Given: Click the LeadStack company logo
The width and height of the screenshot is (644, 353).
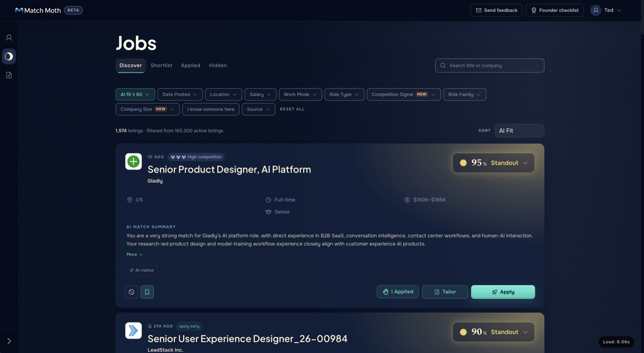Looking at the screenshot, I should (134, 330).
